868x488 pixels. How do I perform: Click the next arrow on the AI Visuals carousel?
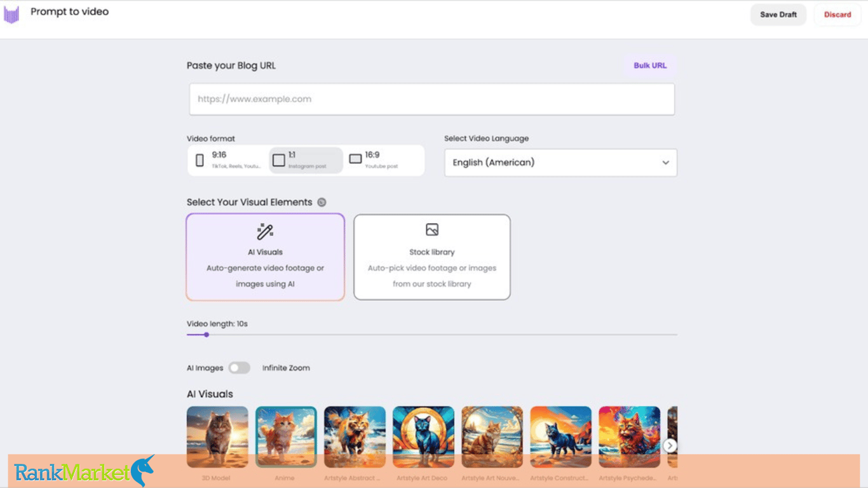click(x=670, y=445)
